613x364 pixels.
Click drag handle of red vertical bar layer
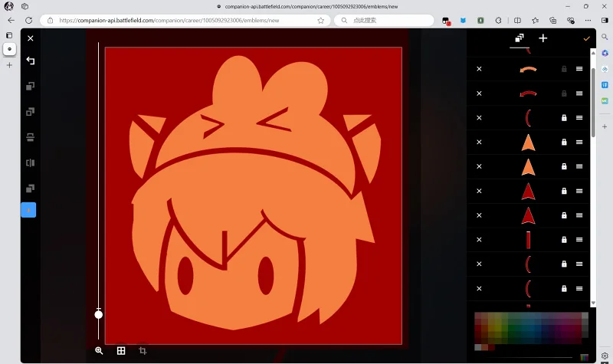point(579,240)
